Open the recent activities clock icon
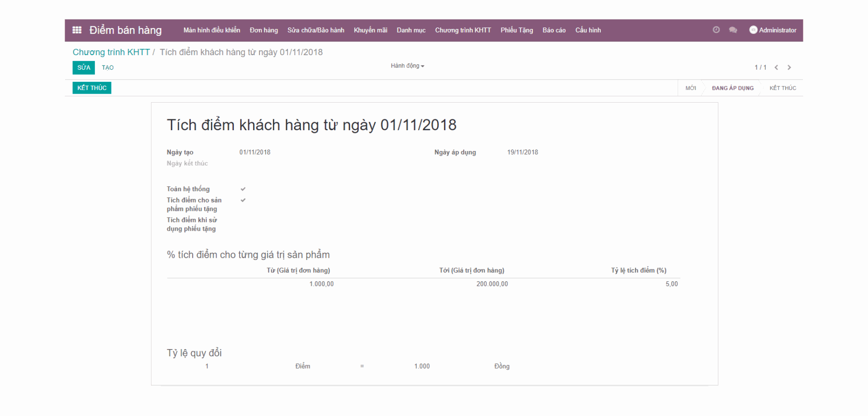Viewport: 868px width, 416px height. 716,30
